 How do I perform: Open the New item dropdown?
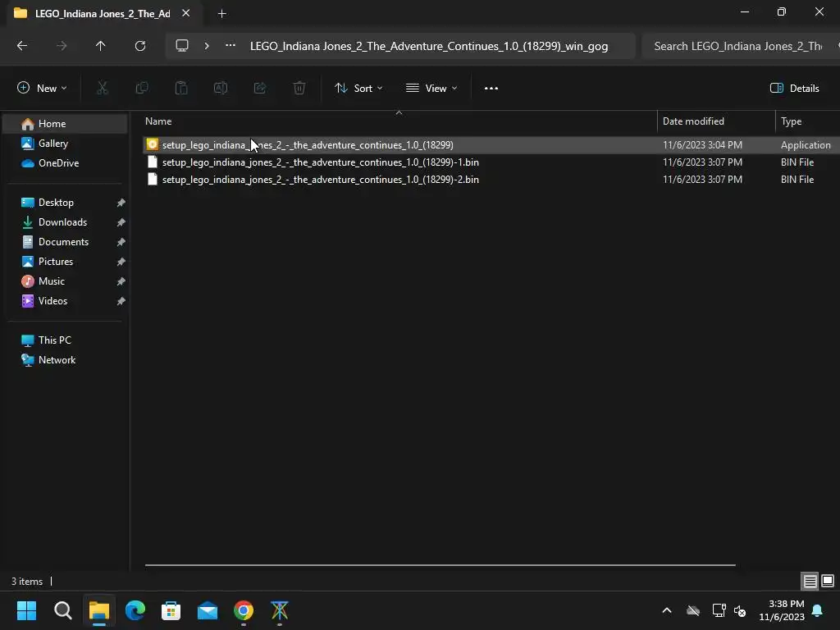tap(42, 89)
